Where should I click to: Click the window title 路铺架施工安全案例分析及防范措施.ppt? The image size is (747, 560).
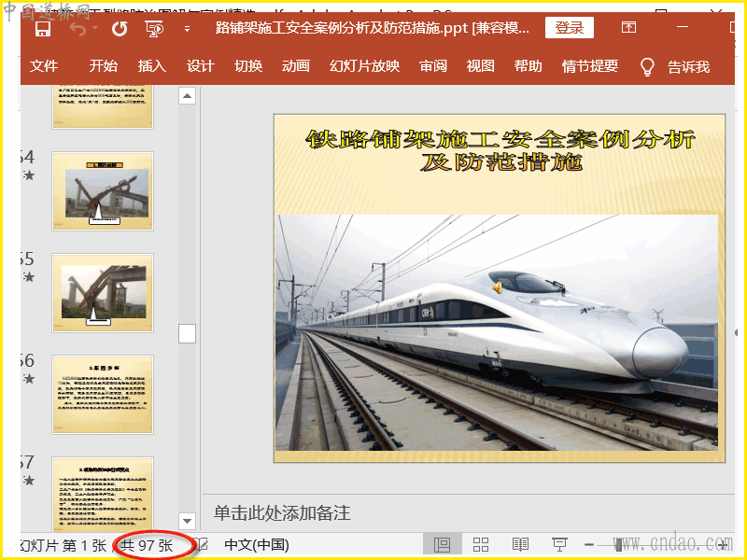pos(372,28)
